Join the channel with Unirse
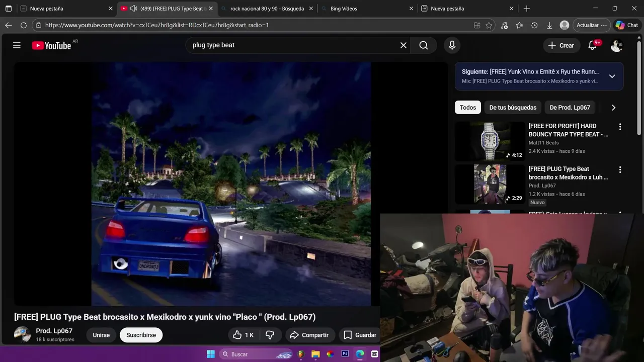Viewport: 644px width, 362px height. (x=101, y=335)
